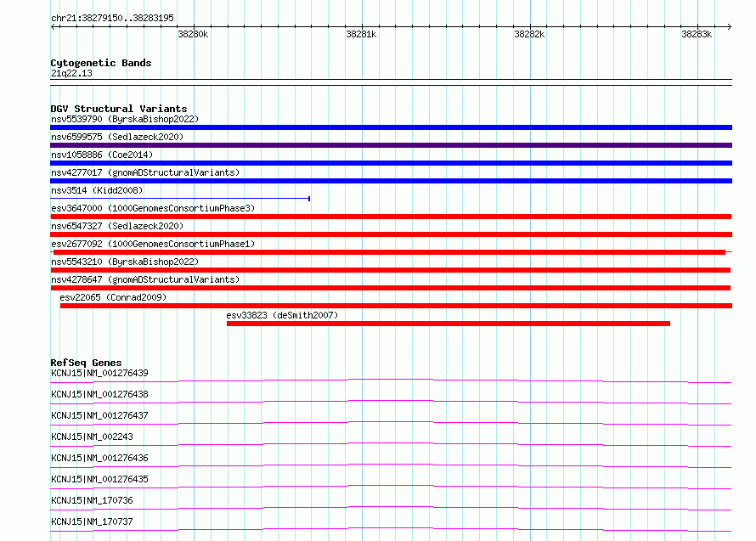Viewport: 756px width, 541px height.
Task: Click the nsv6547327 (Sedlazeck2020) label
Action: (117, 226)
